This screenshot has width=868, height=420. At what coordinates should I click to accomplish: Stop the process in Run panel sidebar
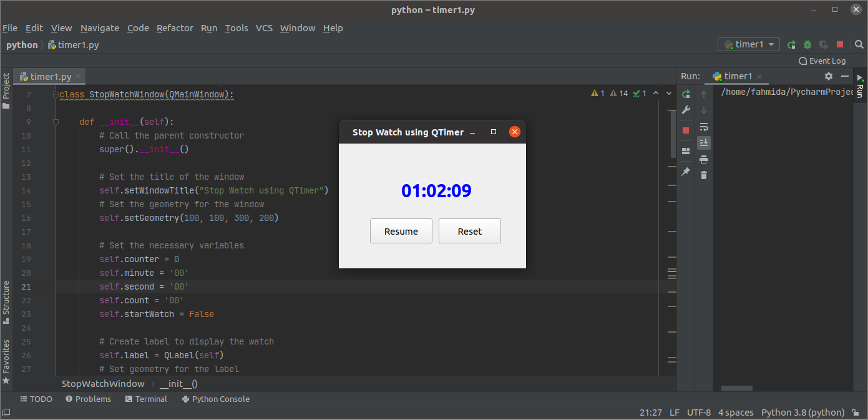tap(686, 130)
